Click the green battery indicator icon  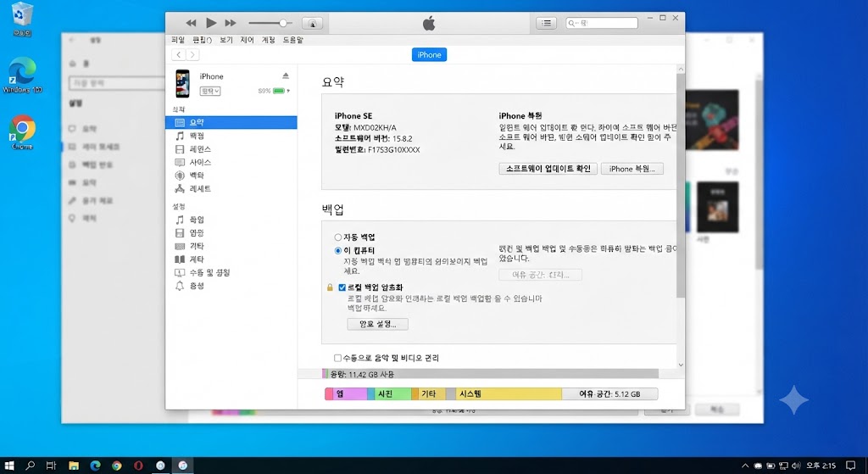click(x=278, y=91)
